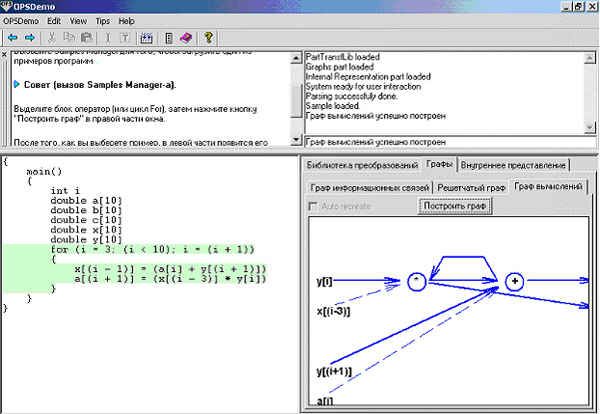The width and height of the screenshot is (600, 414).
Task: Click graph label x[(i-3)]
Action: [333, 311]
